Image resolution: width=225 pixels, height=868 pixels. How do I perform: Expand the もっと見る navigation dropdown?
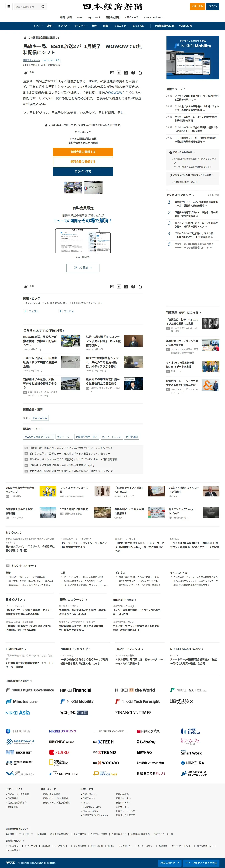click(x=139, y=26)
